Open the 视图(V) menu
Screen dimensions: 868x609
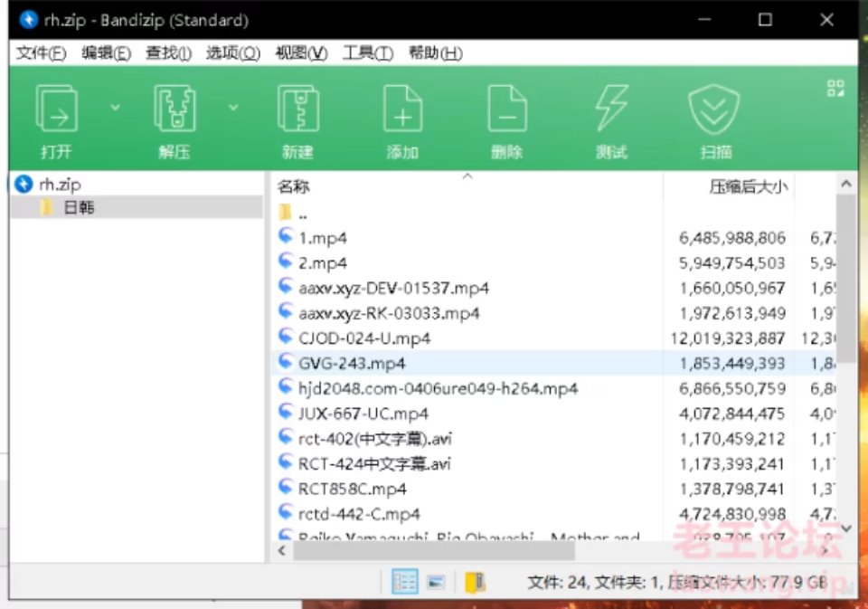point(301,53)
